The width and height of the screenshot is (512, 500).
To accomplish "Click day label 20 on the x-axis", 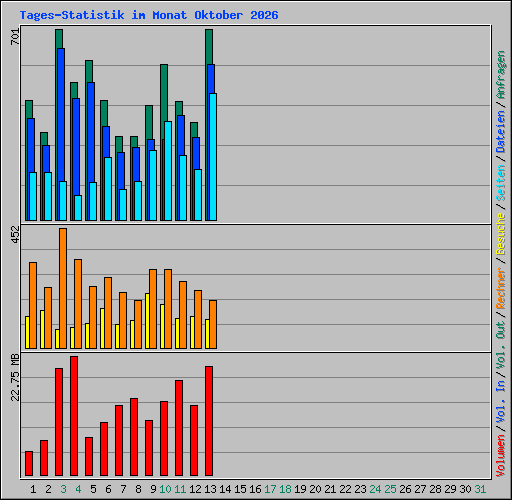I will pos(315,489).
